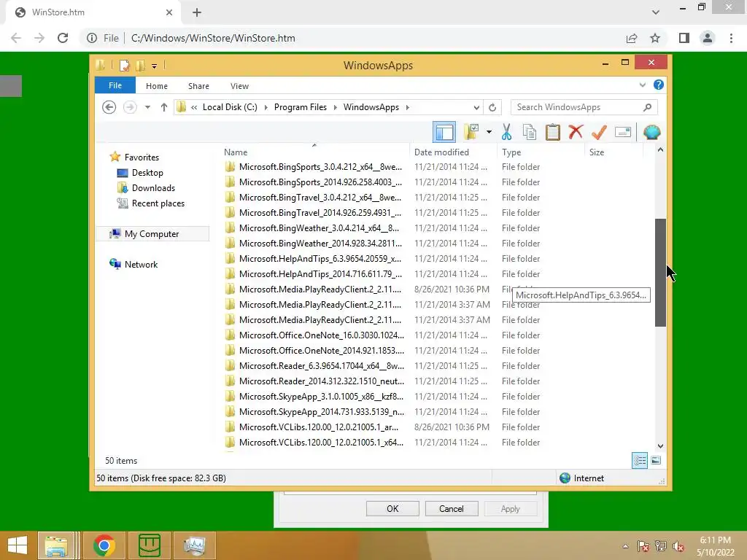
Task: Switch to Large icons view in status bar
Action: click(656, 460)
